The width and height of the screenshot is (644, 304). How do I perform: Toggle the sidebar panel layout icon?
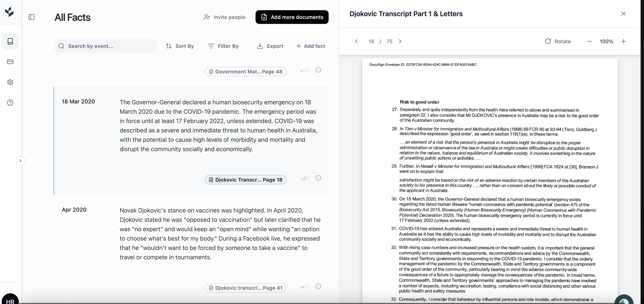(32, 17)
